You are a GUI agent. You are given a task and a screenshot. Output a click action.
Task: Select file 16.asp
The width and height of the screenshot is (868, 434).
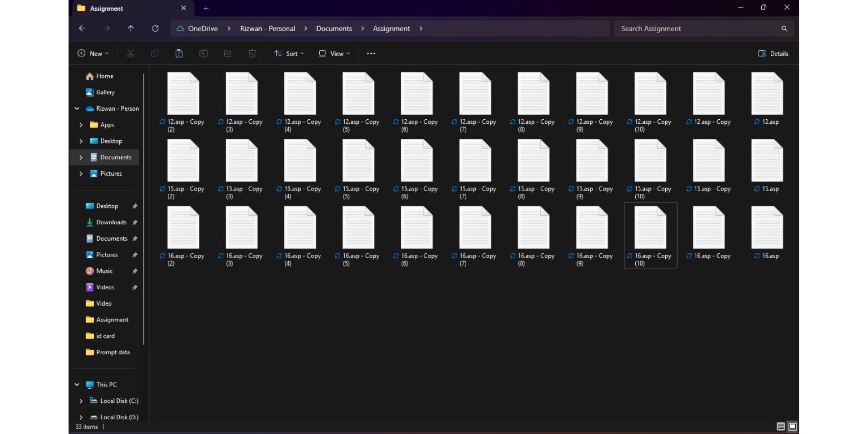pos(767,233)
